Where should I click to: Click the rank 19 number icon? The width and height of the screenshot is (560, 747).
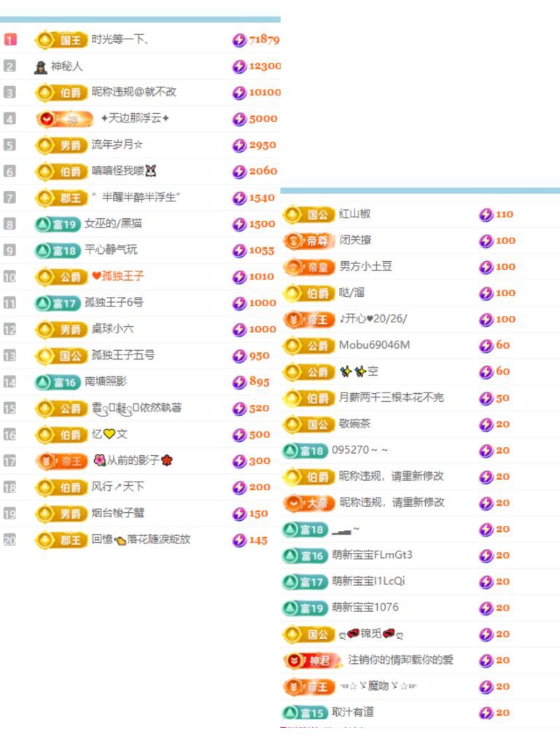click(x=9, y=514)
